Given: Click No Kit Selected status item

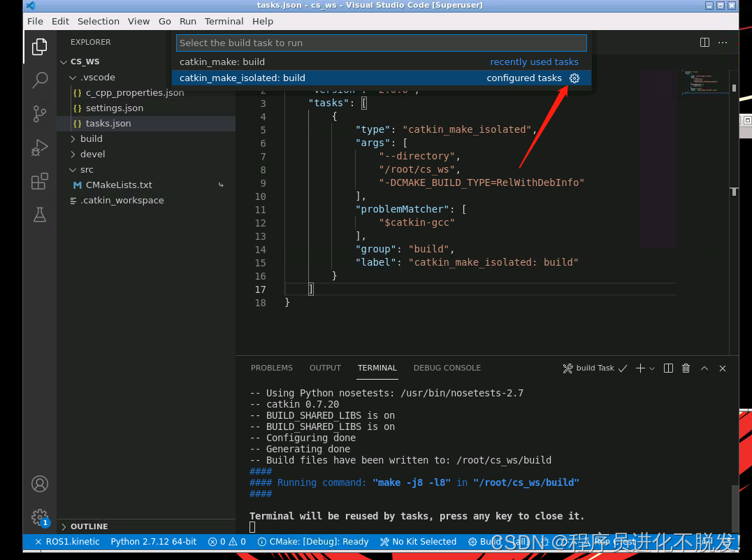Looking at the screenshot, I should pyautogui.click(x=418, y=541).
